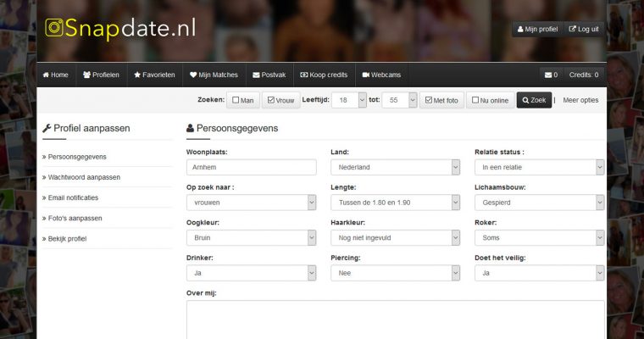Click the Snapdate.nl camera logo icon
The height and width of the screenshot is (339, 644).
pos(55,28)
